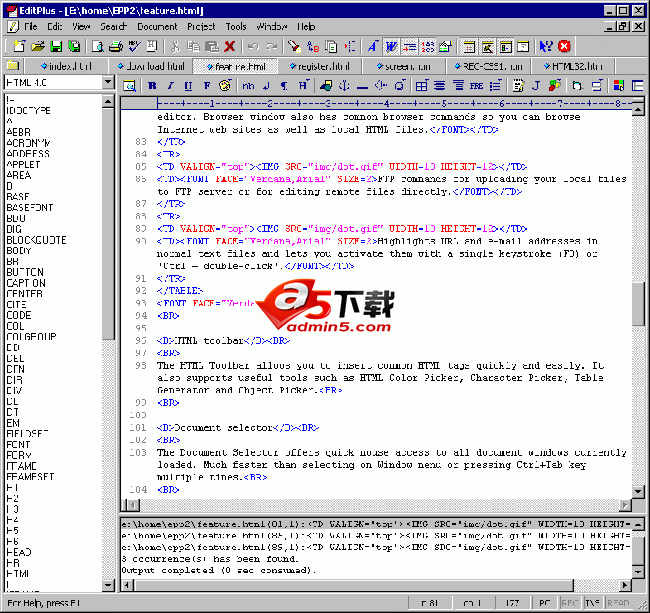
Task: Toggle the first window-panel button right of the house icon
Action: point(469,46)
